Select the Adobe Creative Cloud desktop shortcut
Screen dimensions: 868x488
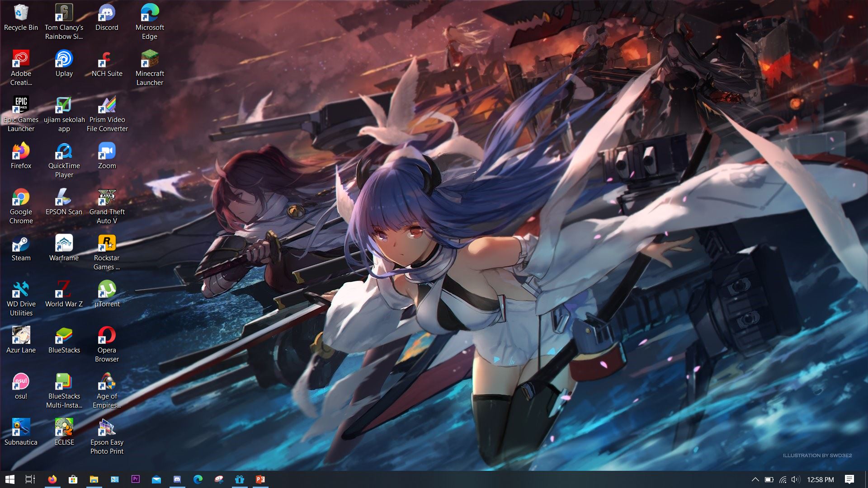click(21, 68)
